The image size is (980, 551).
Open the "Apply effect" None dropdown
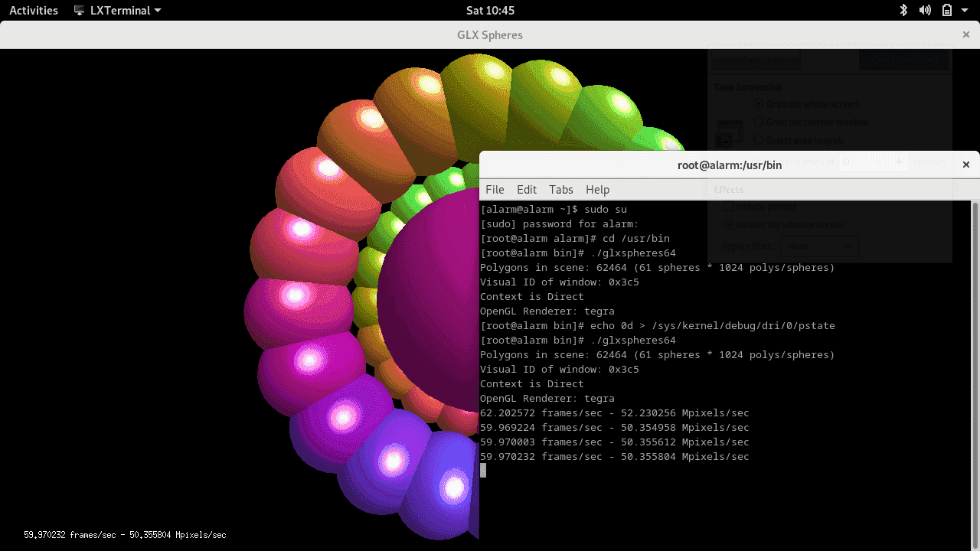[818, 246]
